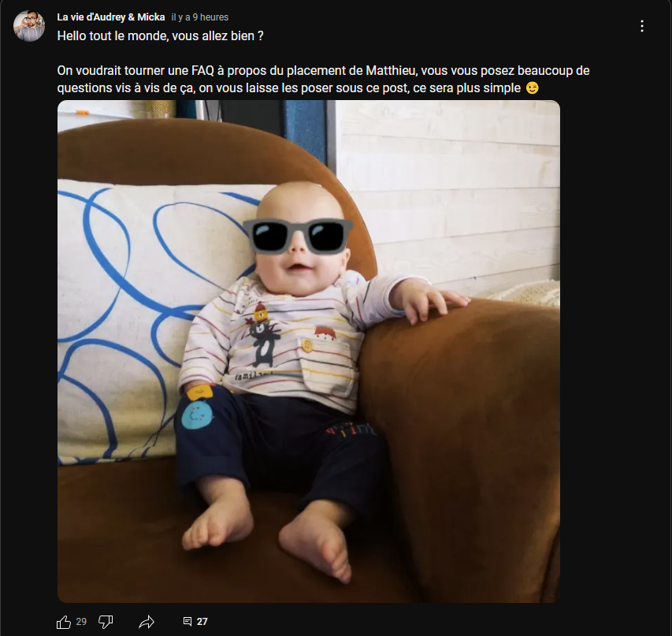Click the winking emoji in the post text

tap(533, 88)
